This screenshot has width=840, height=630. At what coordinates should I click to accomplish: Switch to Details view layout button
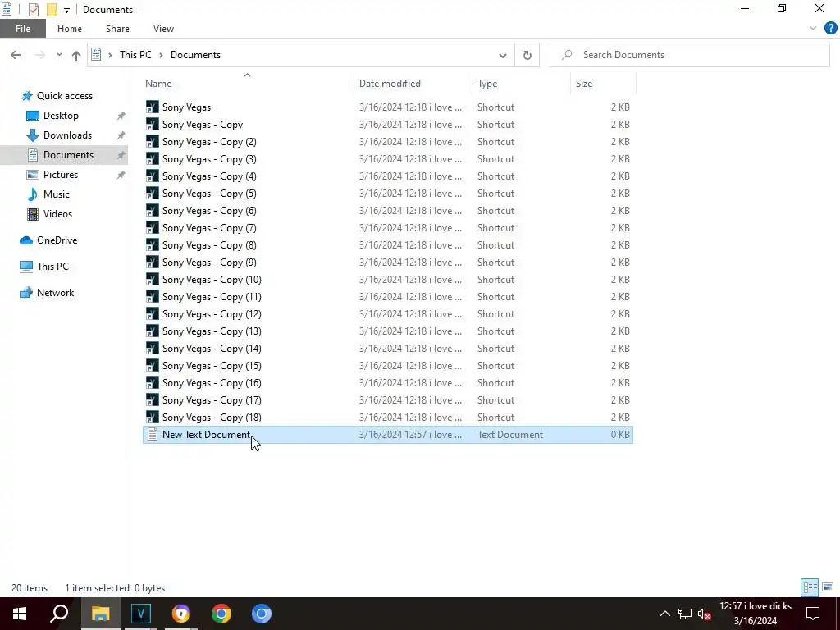click(x=810, y=587)
